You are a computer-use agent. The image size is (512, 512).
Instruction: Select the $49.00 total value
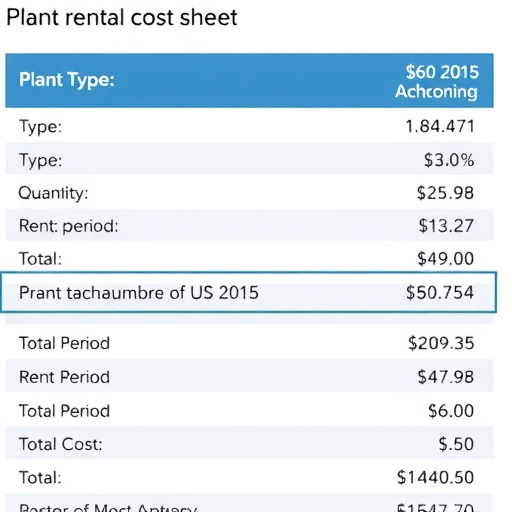tap(446, 259)
